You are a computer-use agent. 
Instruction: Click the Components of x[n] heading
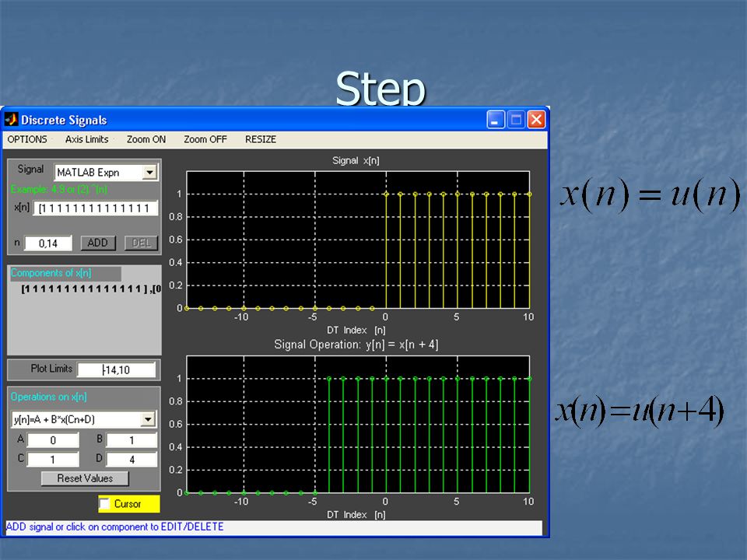(x=51, y=273)
